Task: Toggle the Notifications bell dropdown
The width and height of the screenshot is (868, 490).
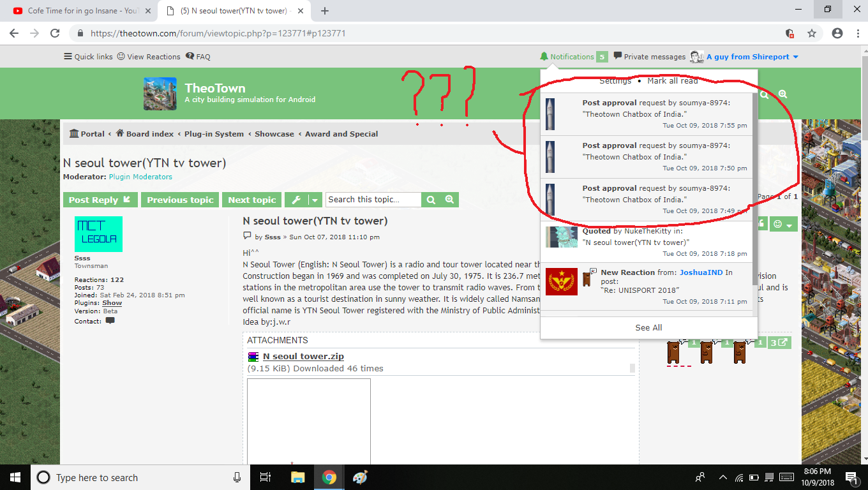Action: click(567, 57)
